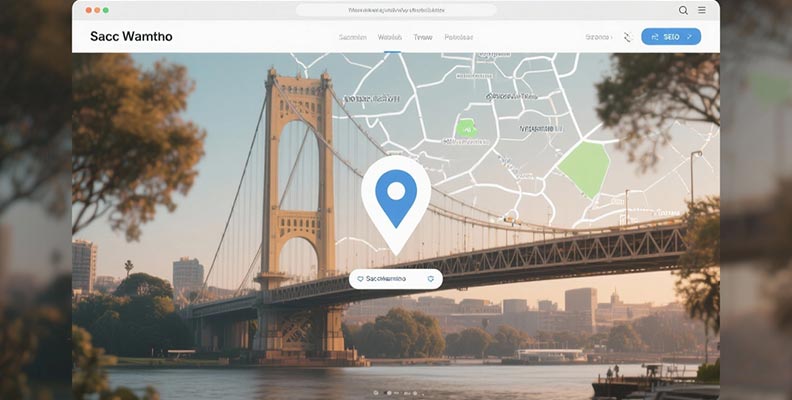The width and height of the screenshot is (792, 400).
Task: Click the heart icon at the pill's right end
Action: coord(430,279)
